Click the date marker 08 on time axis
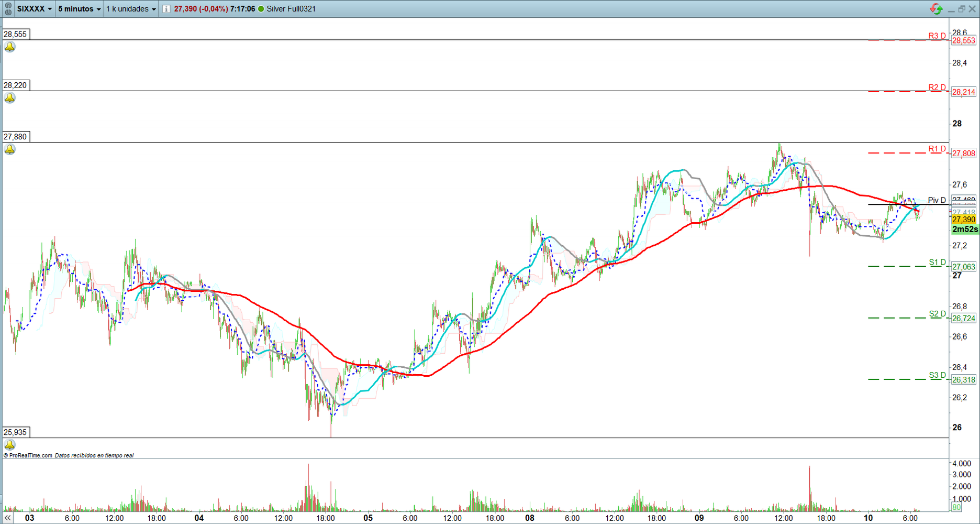 530,518
